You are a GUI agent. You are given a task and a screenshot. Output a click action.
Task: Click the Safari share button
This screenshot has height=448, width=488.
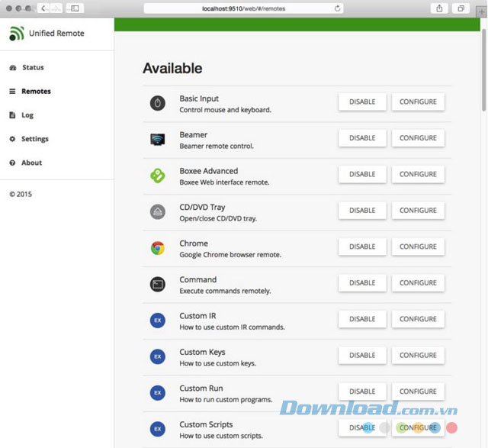click(439, 8)
